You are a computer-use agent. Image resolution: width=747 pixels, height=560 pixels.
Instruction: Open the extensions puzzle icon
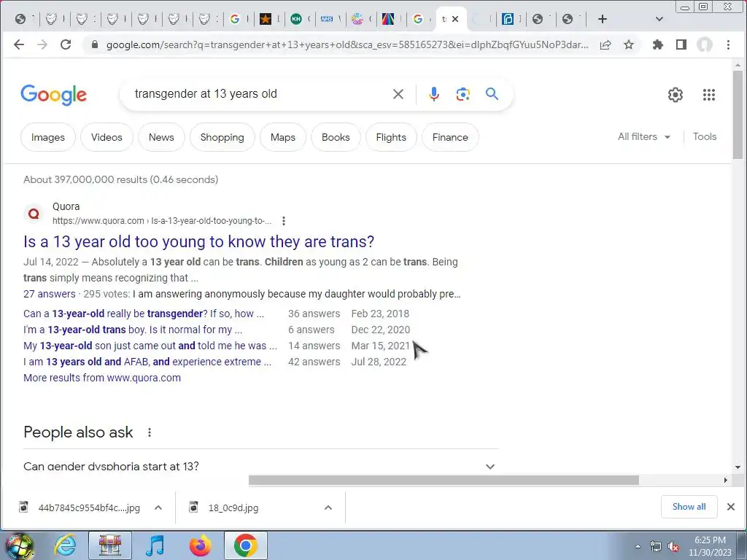[x=658, y=44]
